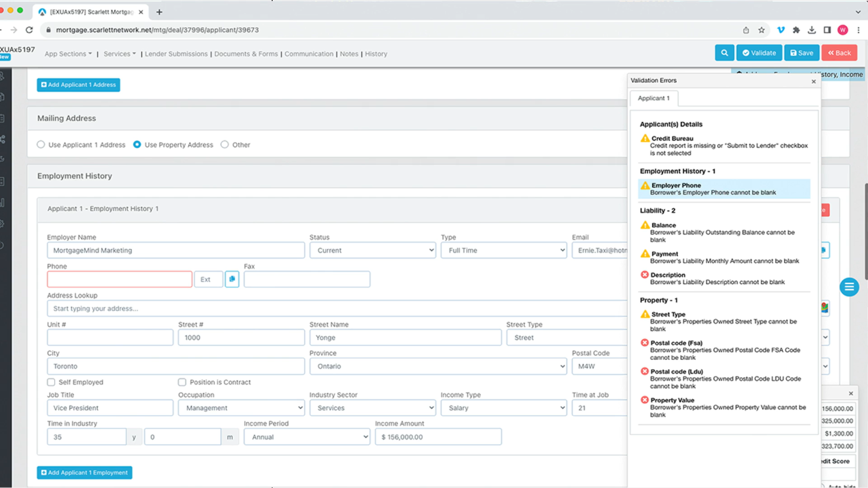
Task: Go to Lender Submissions
Action: pyautogui.click(x=176, y=54)
